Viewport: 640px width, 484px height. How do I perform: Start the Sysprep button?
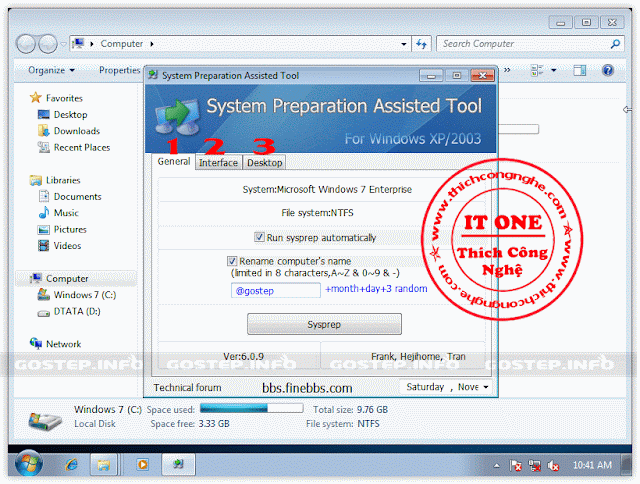tap(324, 324)
